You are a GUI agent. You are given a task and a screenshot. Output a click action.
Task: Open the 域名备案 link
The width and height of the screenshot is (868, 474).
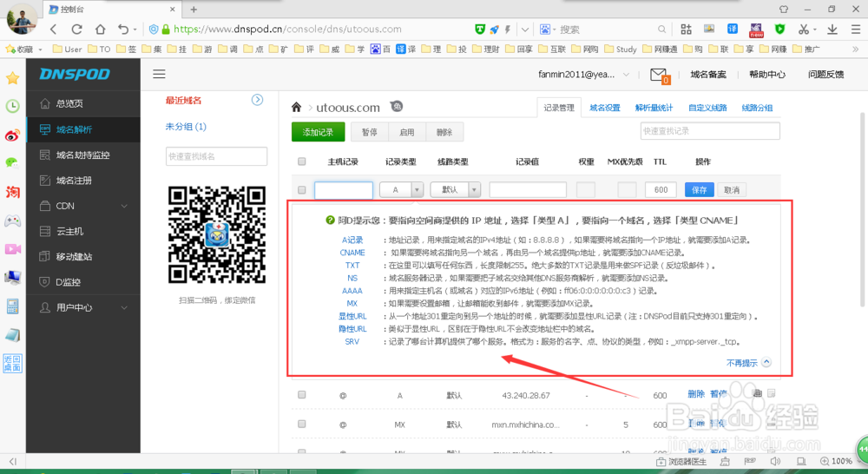(708, 74)
